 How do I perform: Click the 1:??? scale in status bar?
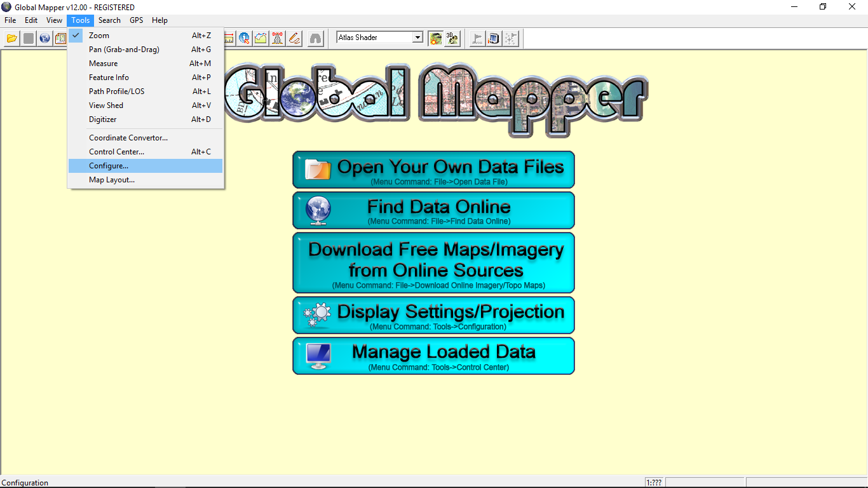pyautogui.click(x=654, y=483)
